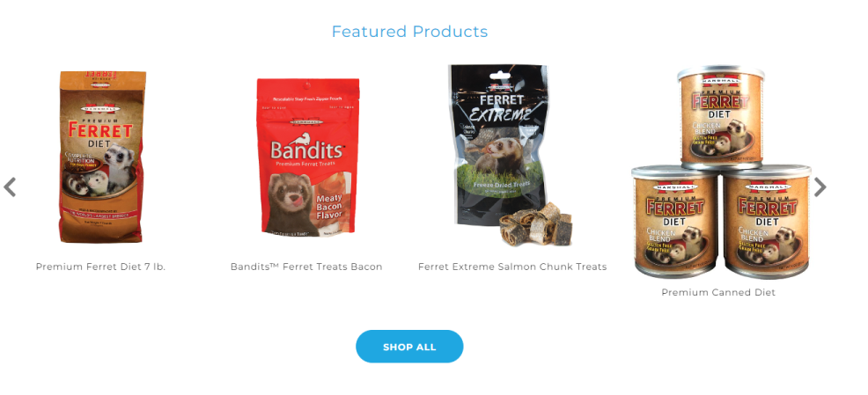
Task: Click the bottom-right Chicken Blend can
Action: coord(768,222)
